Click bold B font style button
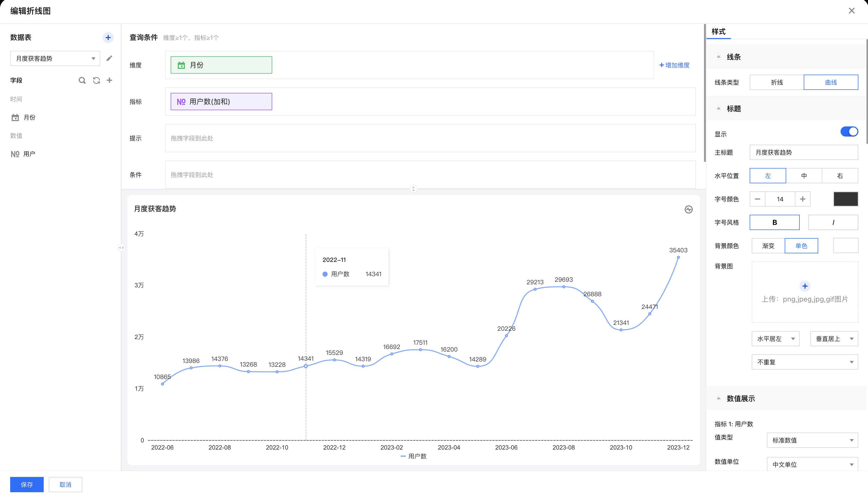This screenshot has width=868, height=496. point(774,222)
